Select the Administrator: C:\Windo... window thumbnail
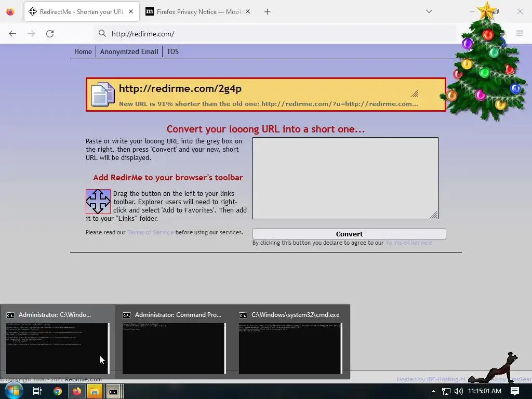Viewport: 532px width, 399px height. pyautogui.click(x=58, y=342)
